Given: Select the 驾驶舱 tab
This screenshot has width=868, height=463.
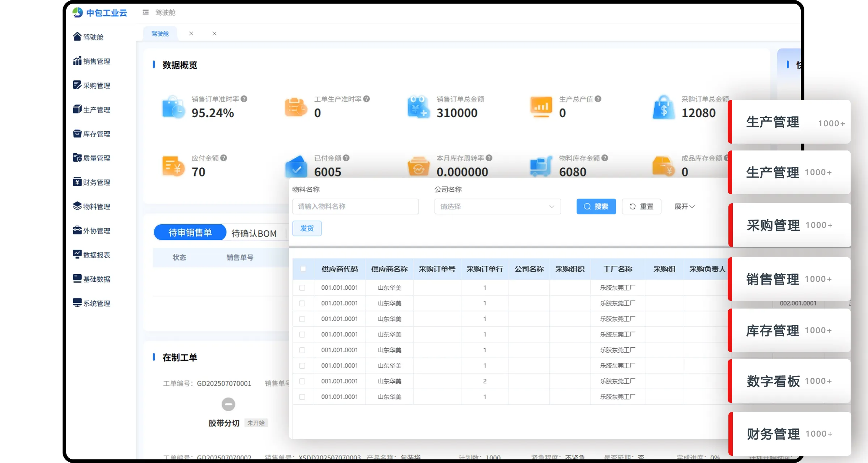Looking at the screenshot, I should [x=160, y=34].
